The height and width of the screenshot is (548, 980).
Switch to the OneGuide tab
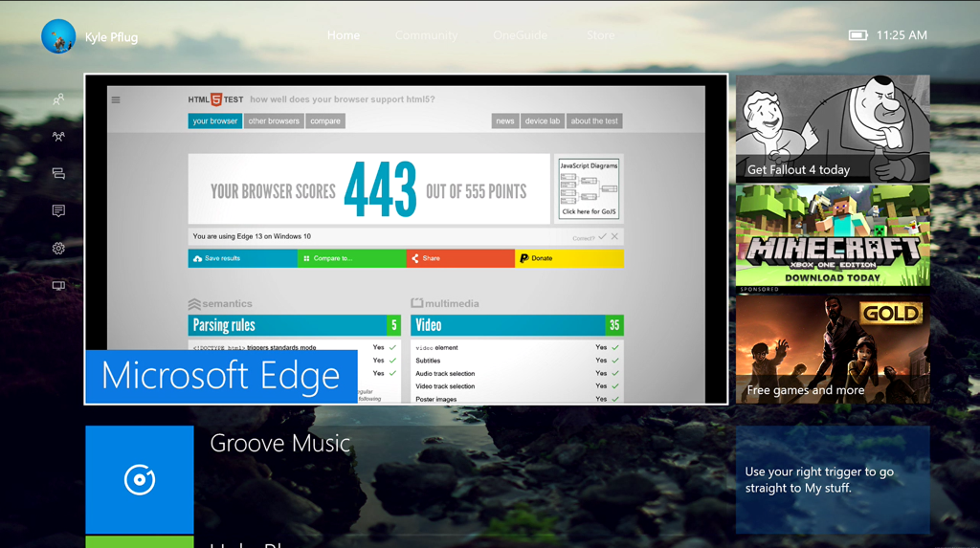[520, 35]
